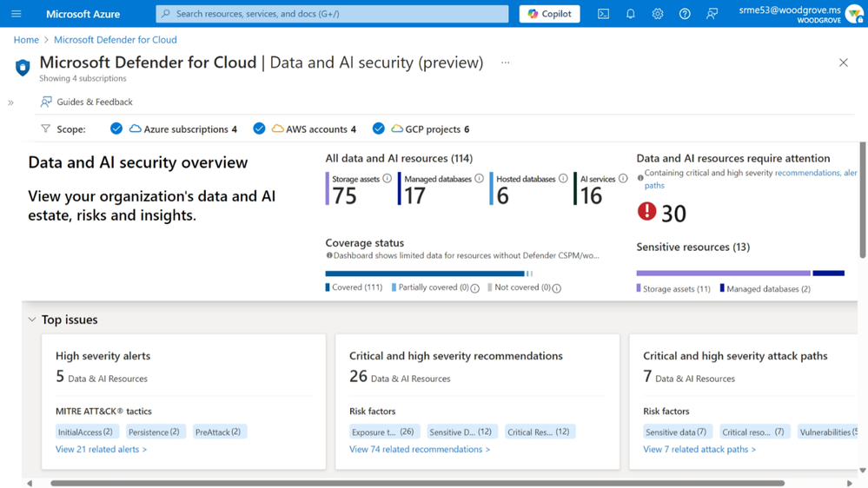The height and width of the screenshot is (488, 868).
Task: Open the Azure portal hamburger menu
Action: click(16, 14)
